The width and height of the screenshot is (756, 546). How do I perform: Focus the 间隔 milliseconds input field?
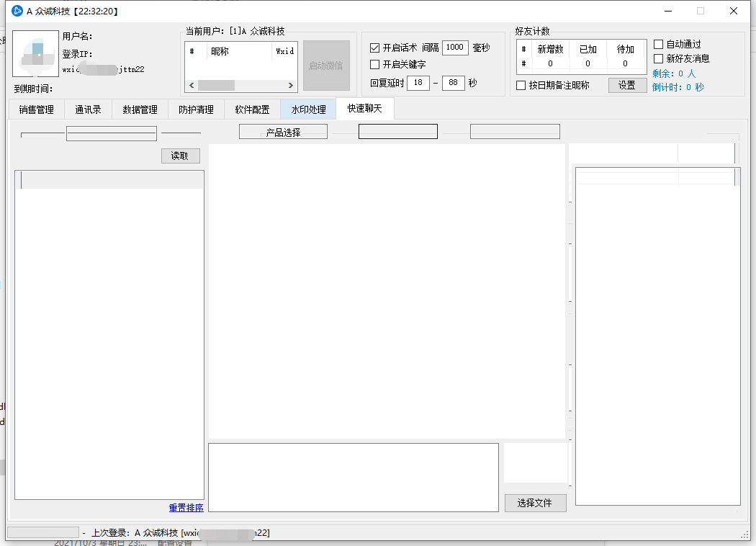(455, 48)
